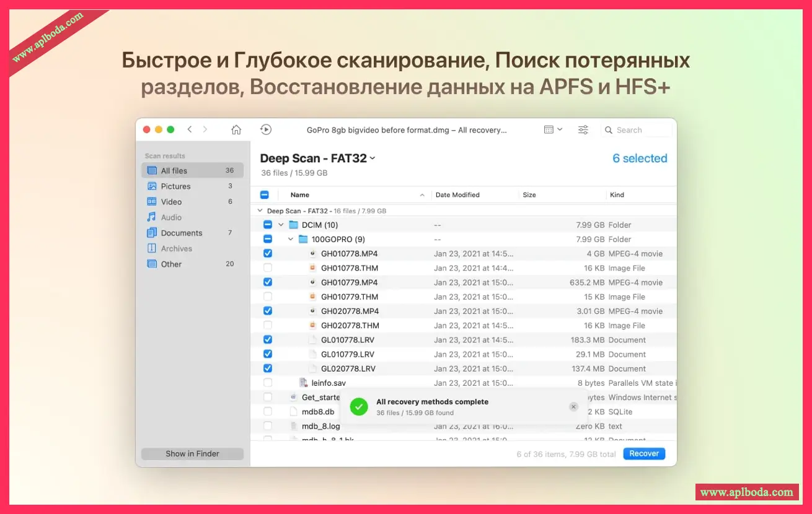Open the Deep Scan - FAT32 dropdown
This screenshot has width=812, height=514.
click(371, 159)
